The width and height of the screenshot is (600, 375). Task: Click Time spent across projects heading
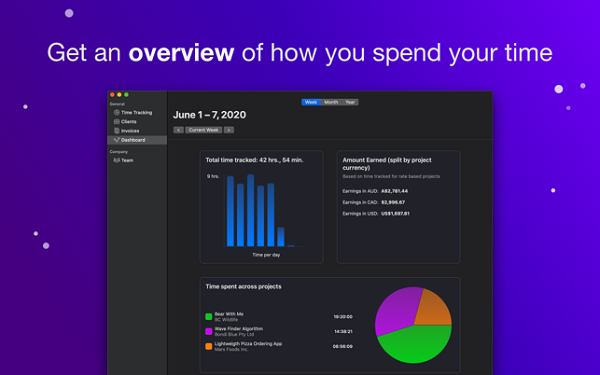[243, 287]
